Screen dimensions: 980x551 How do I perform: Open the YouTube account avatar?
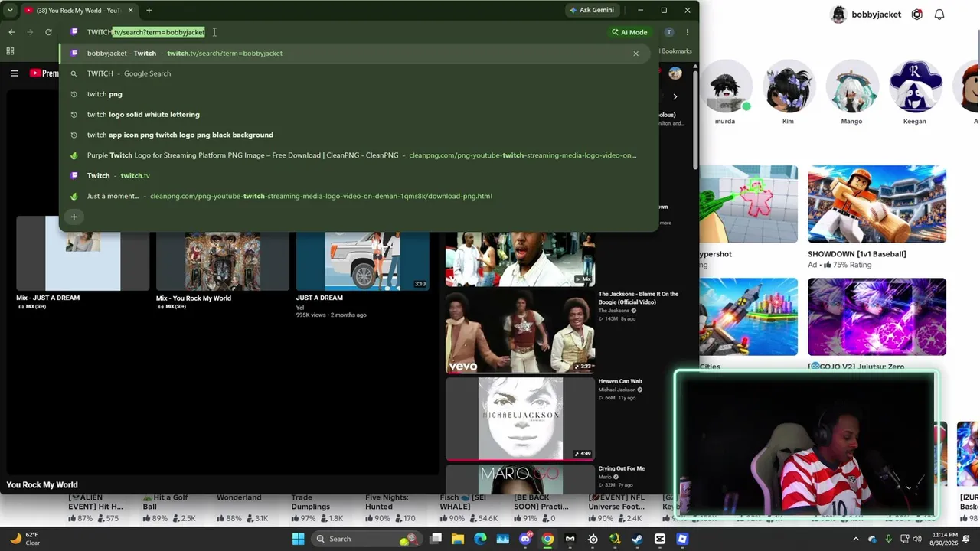click(x=675, y=73)
